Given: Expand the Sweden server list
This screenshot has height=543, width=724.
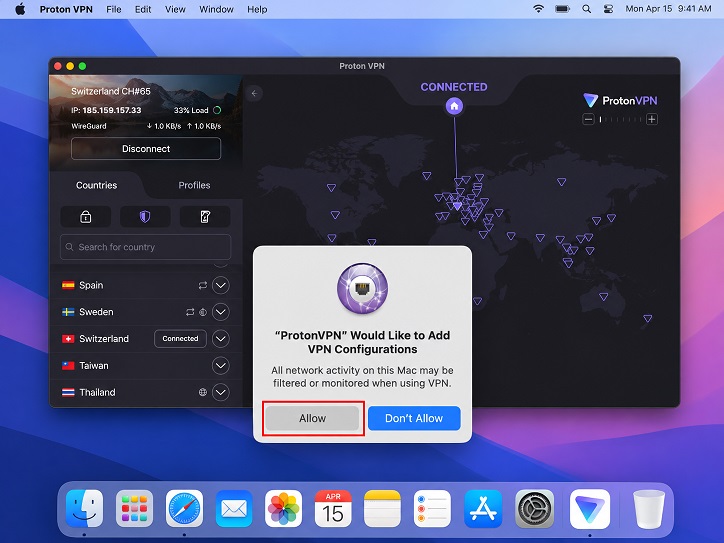Looking at the screenshot, I should click(x=221, y=312).
